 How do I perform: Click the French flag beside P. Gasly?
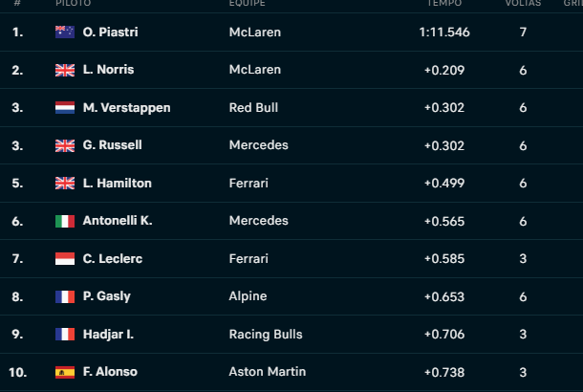pos(65,296)
